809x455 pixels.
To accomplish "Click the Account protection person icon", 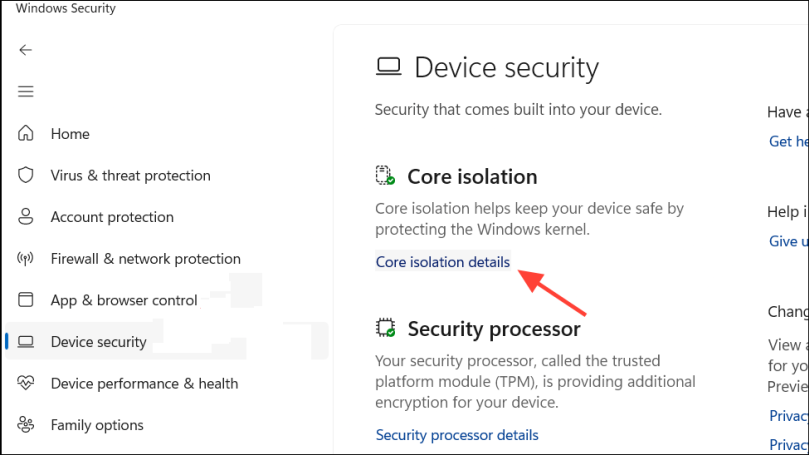I will (x=26, y=217).
